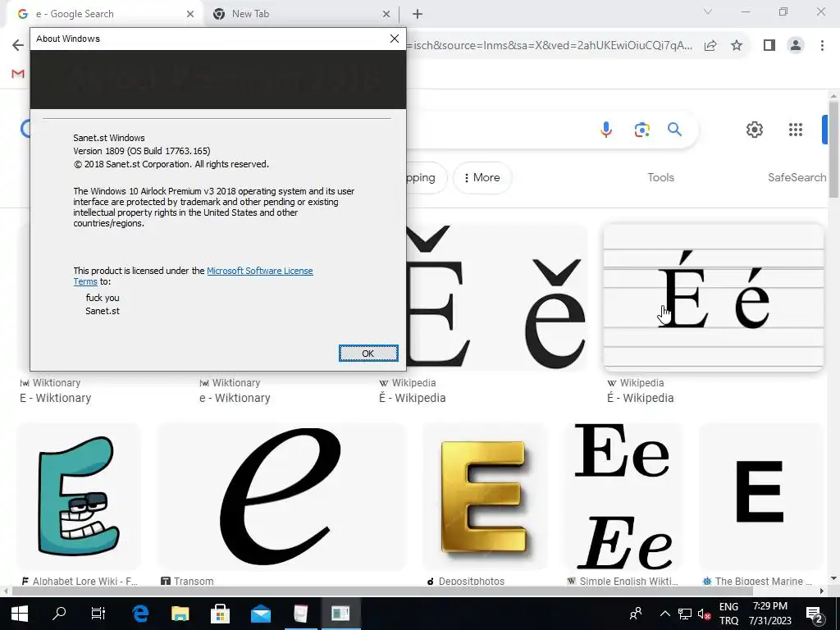Close the New Tab tab
Screen dimensions: 840x630
386,15
